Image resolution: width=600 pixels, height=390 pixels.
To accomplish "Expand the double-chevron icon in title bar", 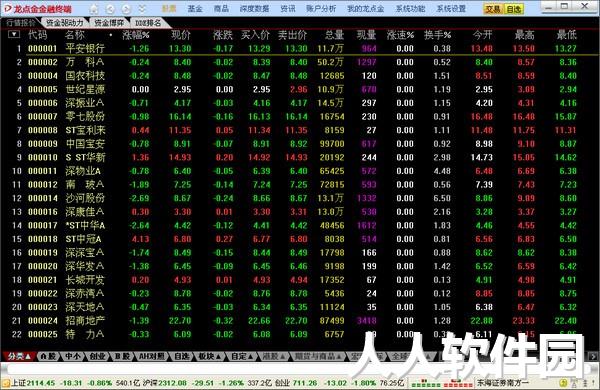I will (142, 8).
